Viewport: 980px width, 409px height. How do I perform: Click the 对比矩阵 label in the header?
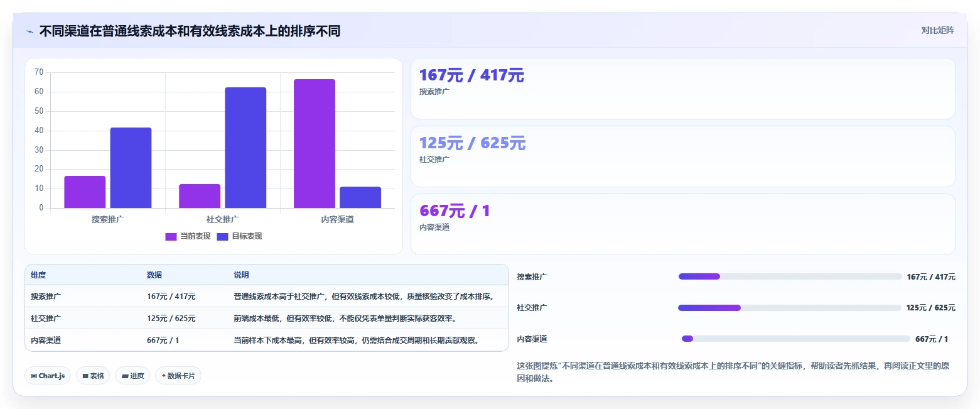click(937, 31)
